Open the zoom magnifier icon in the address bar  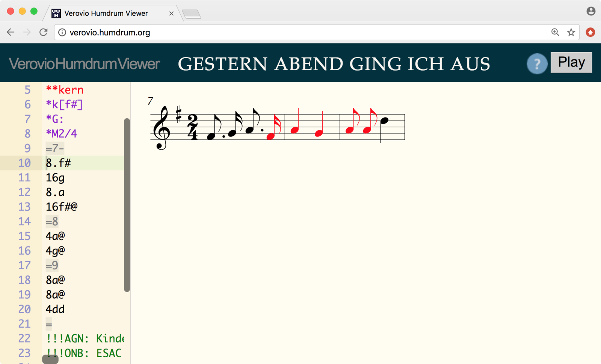pos(555,32)
